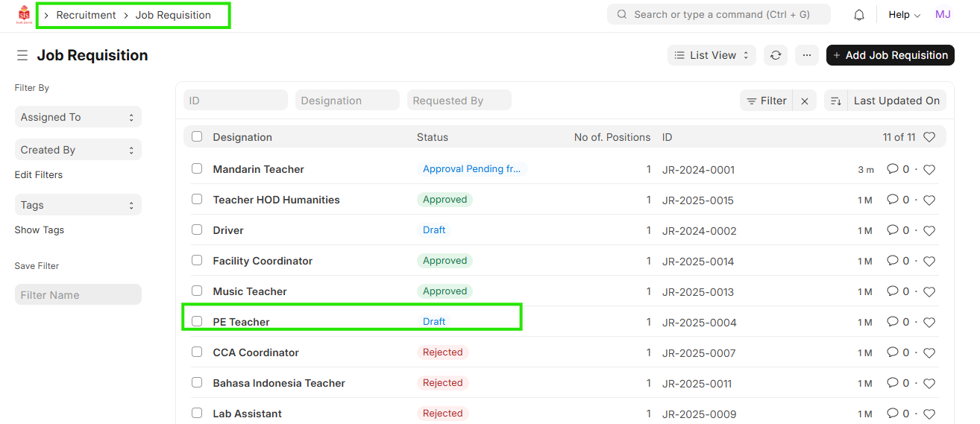Select the Music Teacher row checkbox
The height and width of the screenshot is (424, 980).
197,291
